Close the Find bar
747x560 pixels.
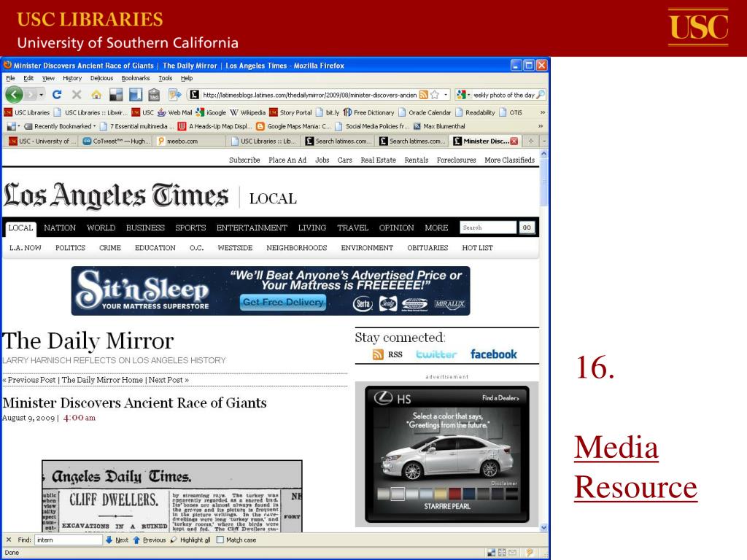(9, 540)
